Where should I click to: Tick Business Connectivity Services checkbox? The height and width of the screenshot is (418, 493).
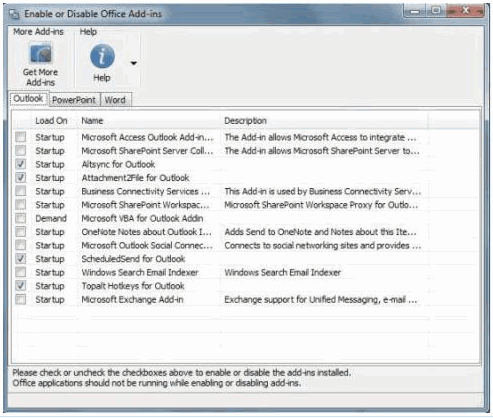(21, 191)
